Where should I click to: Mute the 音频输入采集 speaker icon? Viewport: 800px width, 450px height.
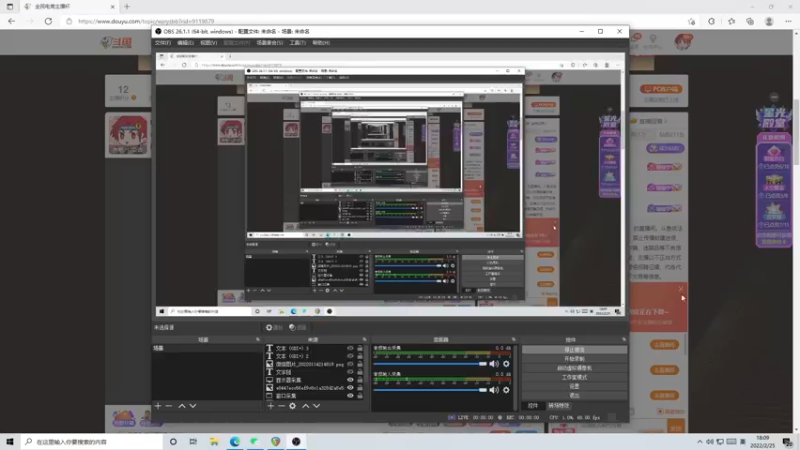[494, 390]
